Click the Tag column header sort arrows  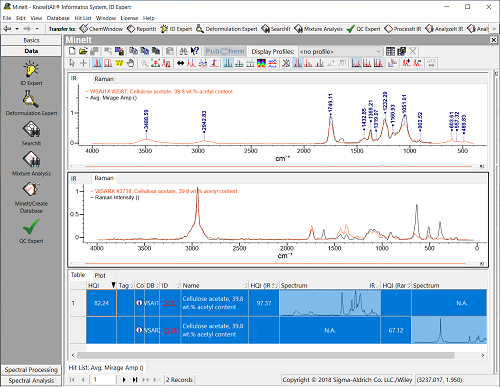point(131,285)
